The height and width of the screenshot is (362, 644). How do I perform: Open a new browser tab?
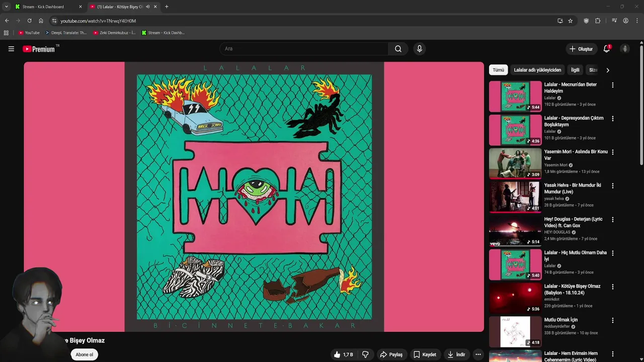tap(167, 7)
